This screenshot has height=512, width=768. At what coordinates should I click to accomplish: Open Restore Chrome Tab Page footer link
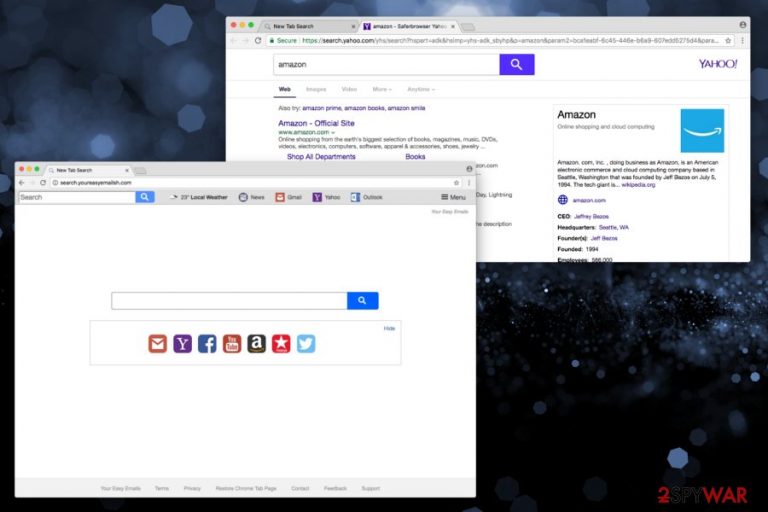pyautogui.click(x=246, y=488)
